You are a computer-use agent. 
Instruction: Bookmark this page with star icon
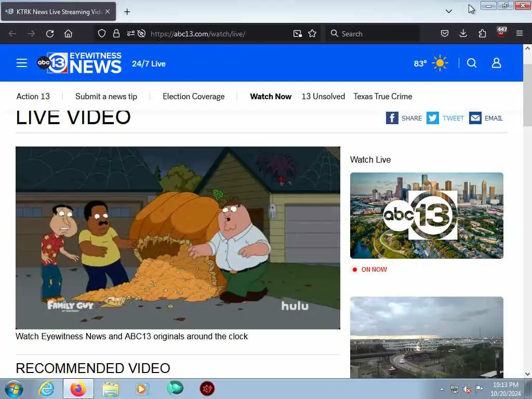pyautogui.click(x=312, y=33)
